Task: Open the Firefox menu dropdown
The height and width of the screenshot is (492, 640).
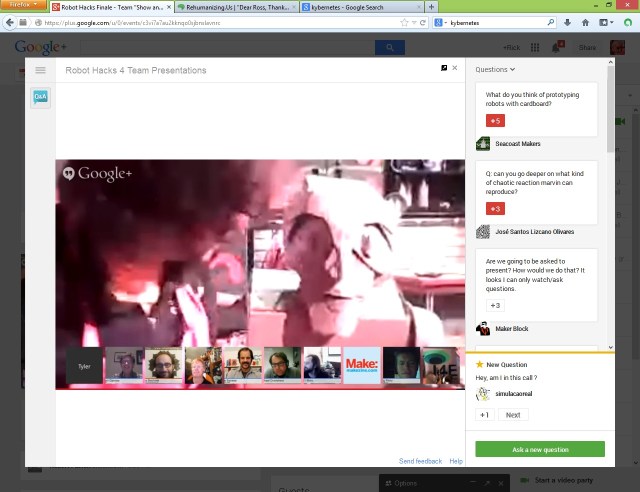Action: pos(22,5)
